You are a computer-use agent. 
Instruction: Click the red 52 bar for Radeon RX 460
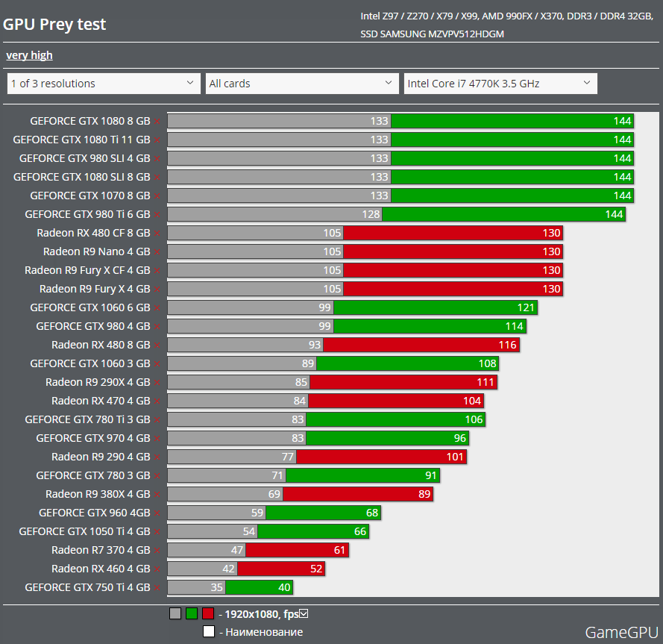click(281, 569)
